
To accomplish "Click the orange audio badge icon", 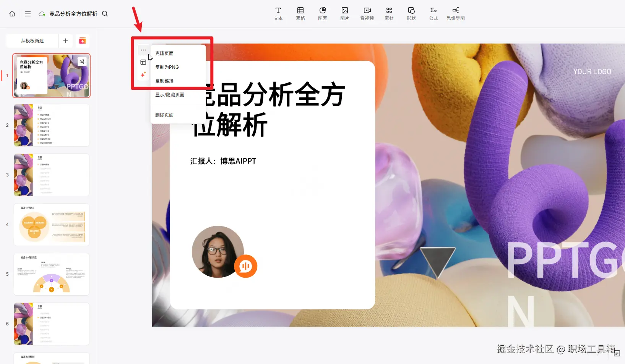I will [x=245, y=266].
